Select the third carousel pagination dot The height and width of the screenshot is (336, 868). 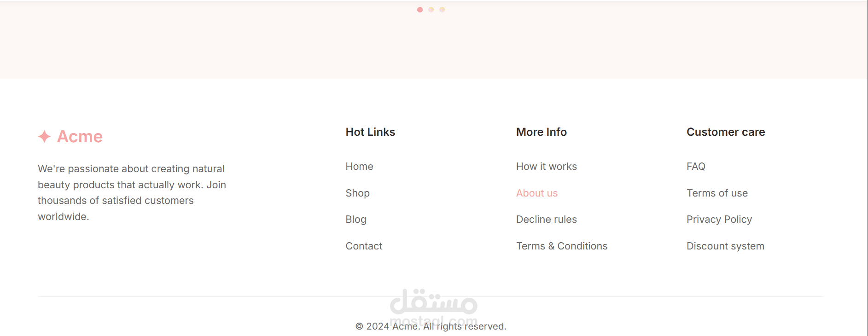click(x=442, y=10)
